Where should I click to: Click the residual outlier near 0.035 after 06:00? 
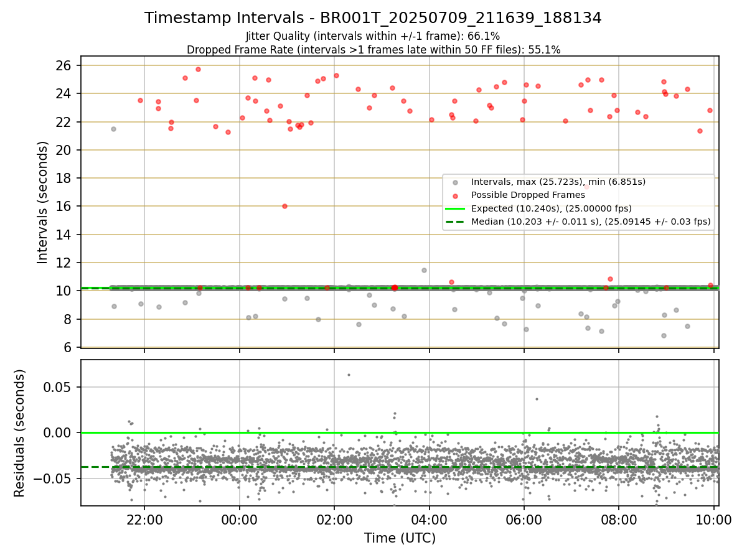tap(537, 399)
